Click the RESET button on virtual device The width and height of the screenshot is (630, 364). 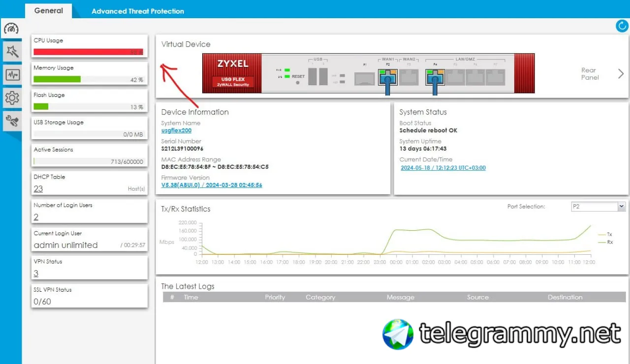point(298,83)
